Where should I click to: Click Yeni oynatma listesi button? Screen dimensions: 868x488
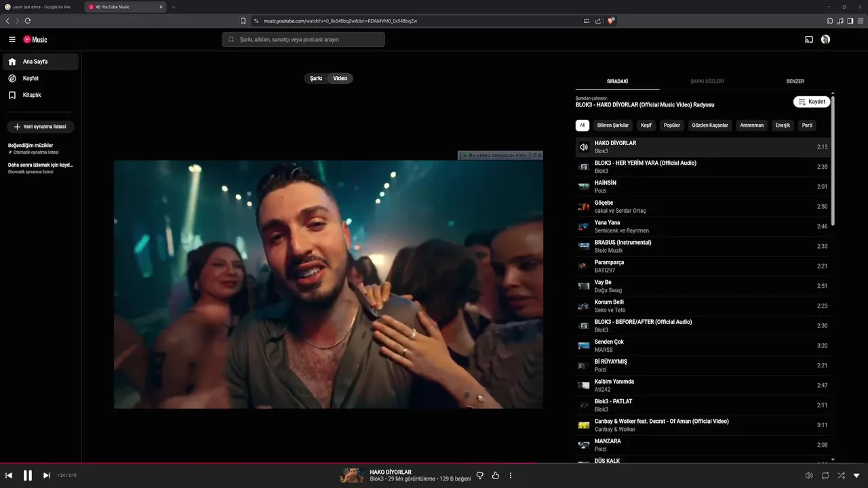[41, 127]
